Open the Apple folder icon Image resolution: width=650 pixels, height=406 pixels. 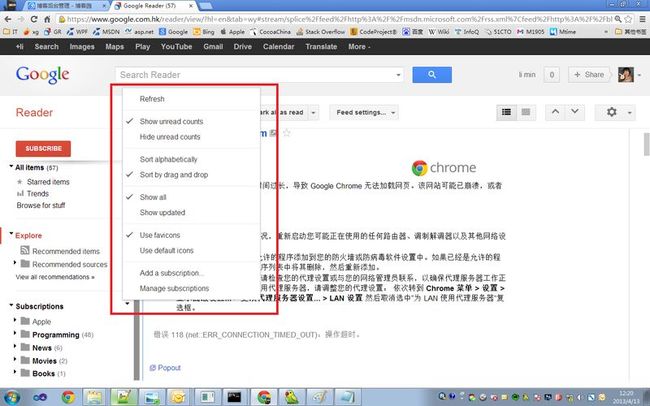point(25,321)
